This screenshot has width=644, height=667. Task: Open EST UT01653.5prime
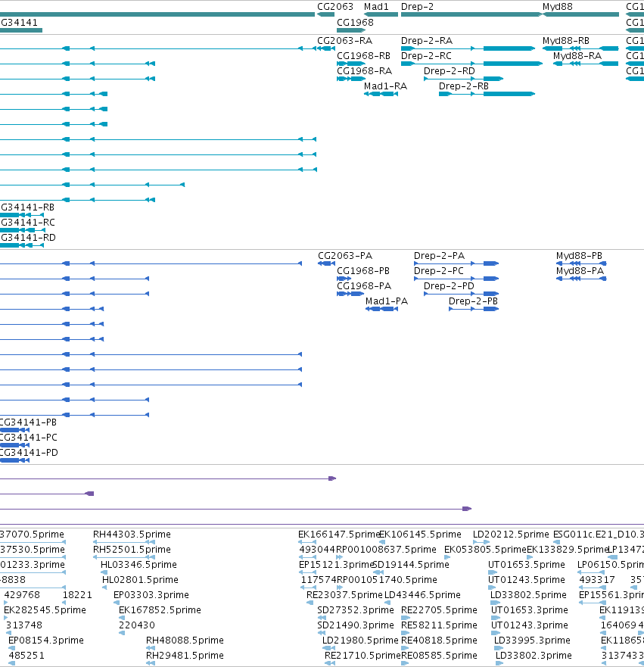point(526,565)
